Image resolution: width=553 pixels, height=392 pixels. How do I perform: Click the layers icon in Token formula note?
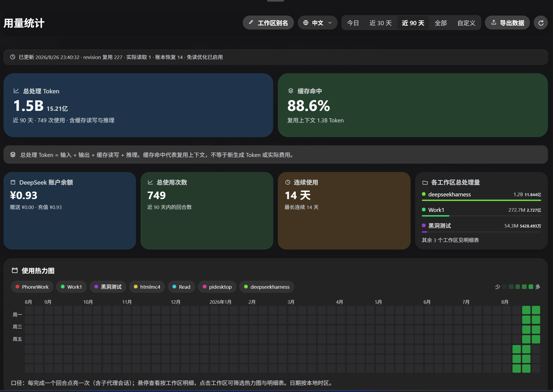[x=13, y=155]
